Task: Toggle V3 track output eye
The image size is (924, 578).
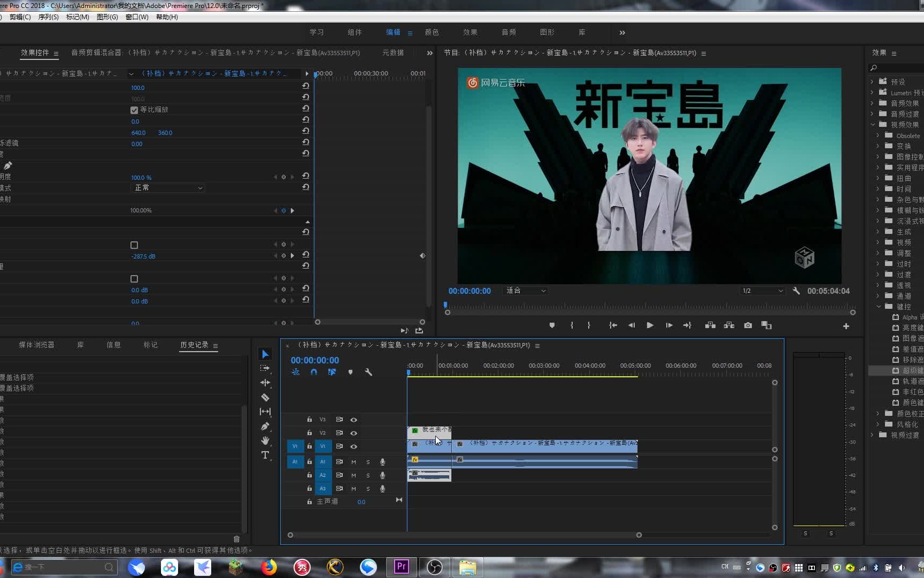Action: click(x=353, y=420)
